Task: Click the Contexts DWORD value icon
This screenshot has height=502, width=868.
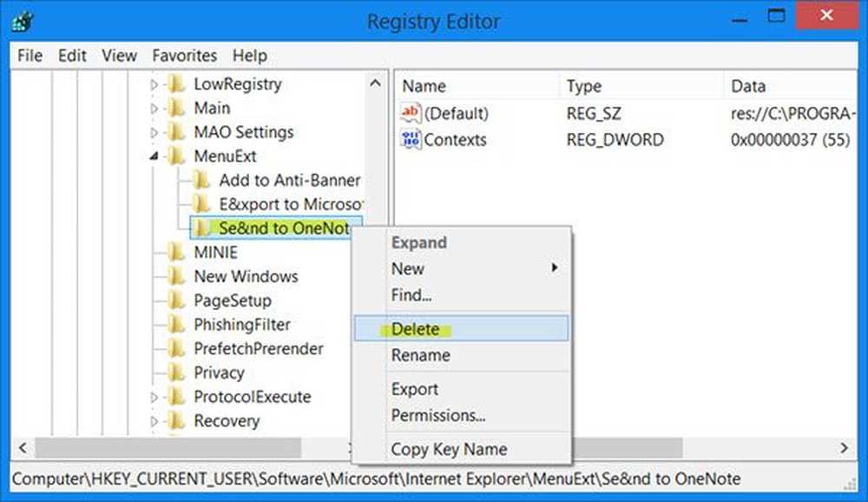Action: point(411,139)
